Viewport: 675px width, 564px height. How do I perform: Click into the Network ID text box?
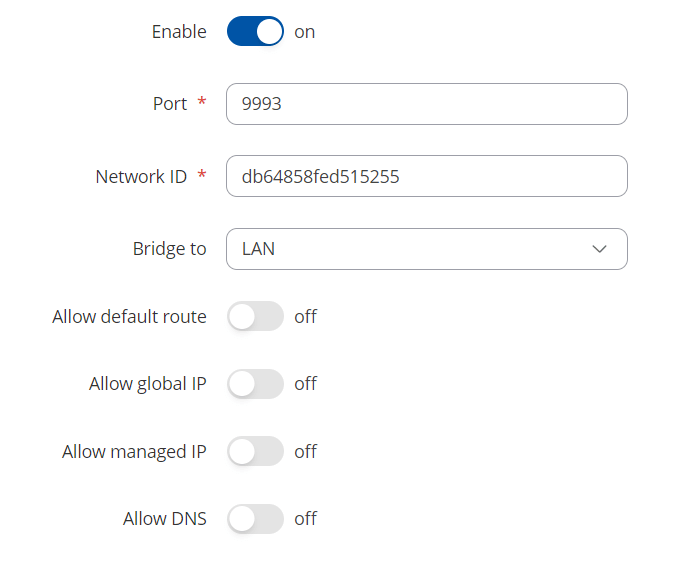(426, 176)
